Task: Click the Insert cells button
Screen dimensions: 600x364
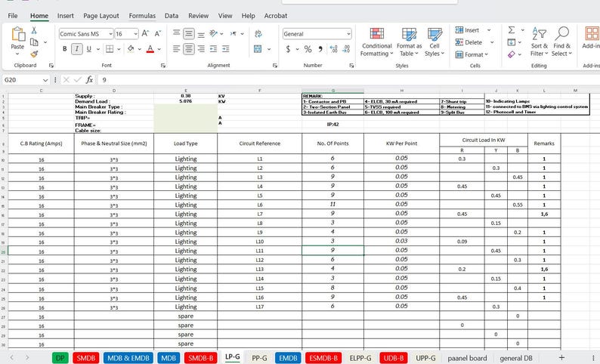Action: coord(468,29)
